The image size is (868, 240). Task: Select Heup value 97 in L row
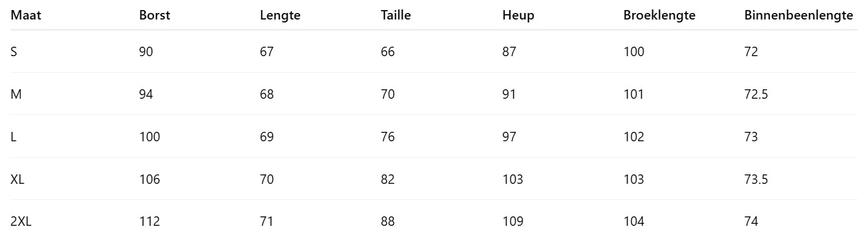(509, 137)
